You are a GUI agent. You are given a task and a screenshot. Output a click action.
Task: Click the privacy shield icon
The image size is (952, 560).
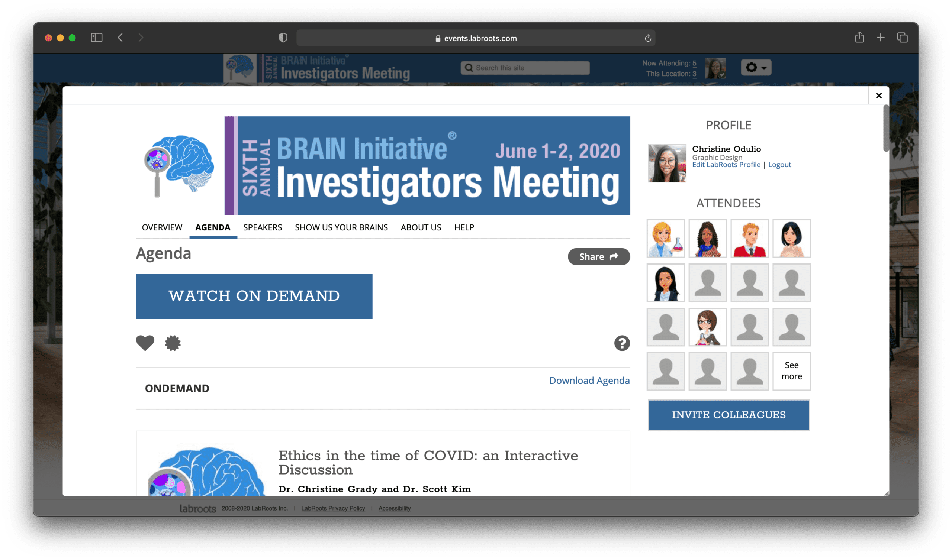point(283,38)
